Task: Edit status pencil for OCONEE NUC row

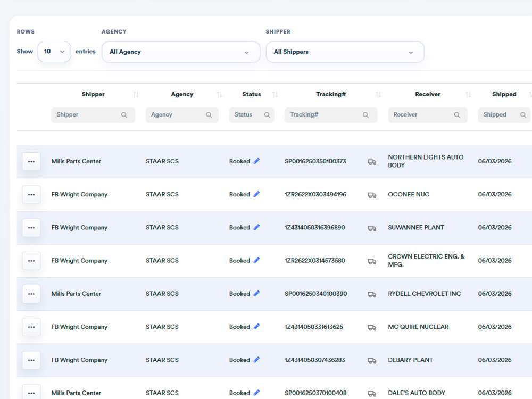Action: [256, 194]
